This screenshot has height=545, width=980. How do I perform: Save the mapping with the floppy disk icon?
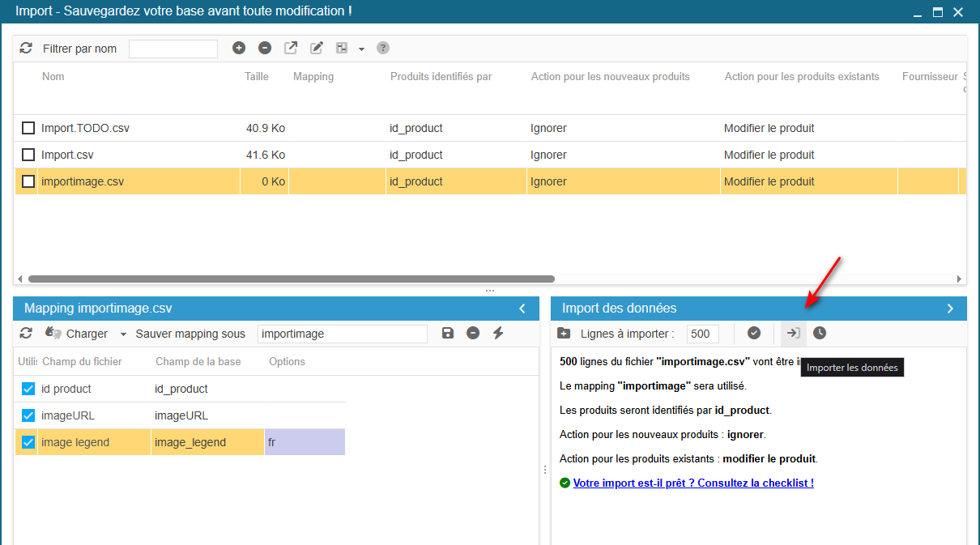point(448,333)
